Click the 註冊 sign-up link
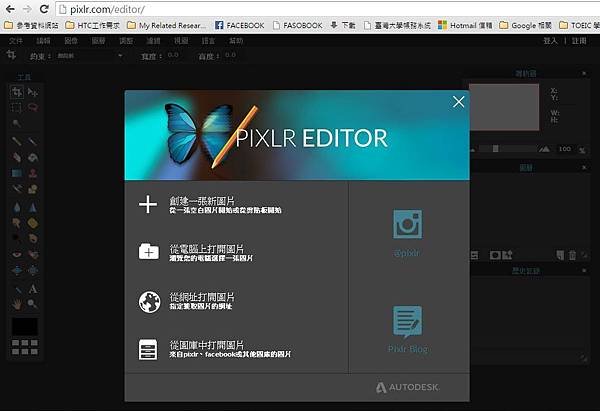 point(579,41)
